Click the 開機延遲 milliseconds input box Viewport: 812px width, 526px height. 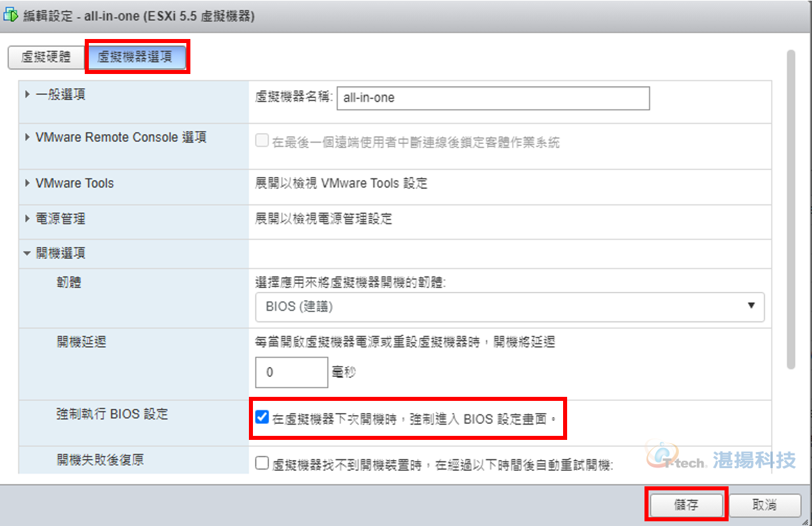click(291, 372)
